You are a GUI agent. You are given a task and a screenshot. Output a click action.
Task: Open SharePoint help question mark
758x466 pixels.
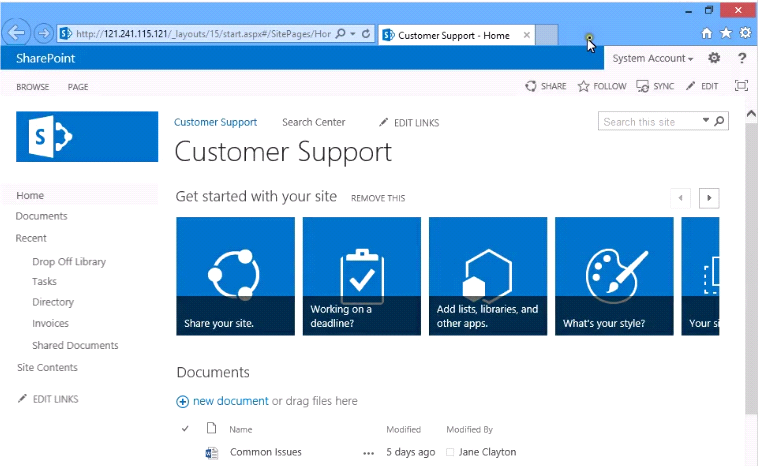point(742,58)
